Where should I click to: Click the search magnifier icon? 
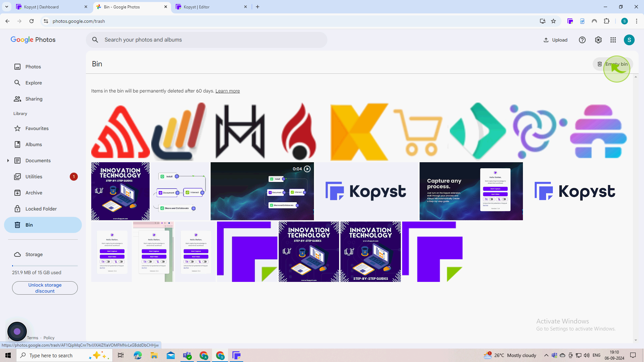pos(95,40)
